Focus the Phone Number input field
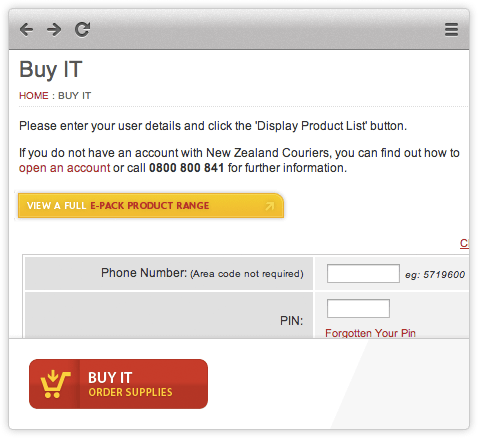The width and height of the screenshot is (478, 438). [x=363, y=273]
